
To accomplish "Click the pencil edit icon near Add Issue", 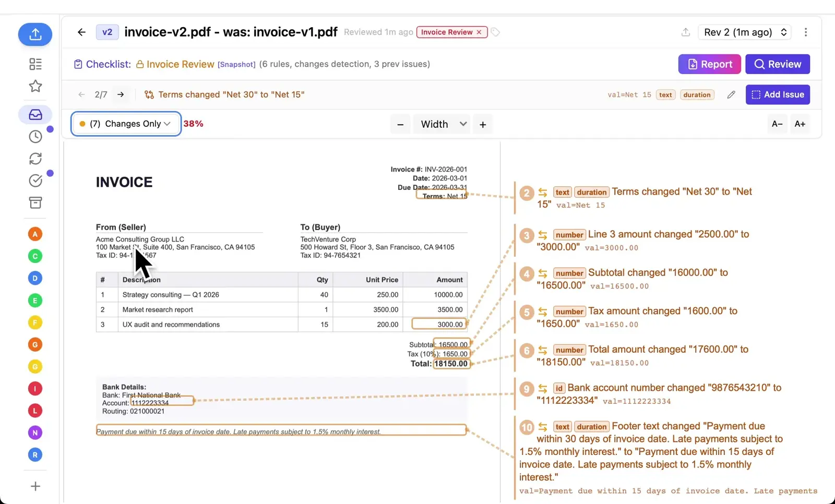I will 731,94.
